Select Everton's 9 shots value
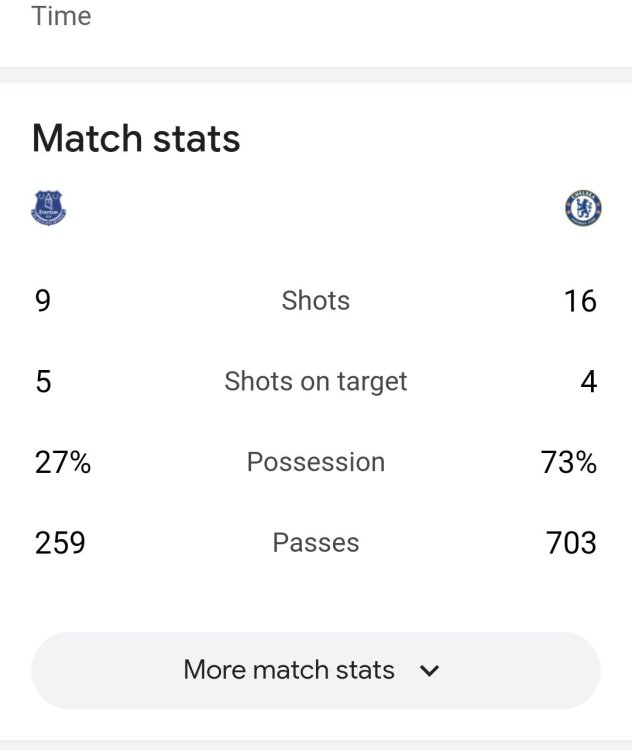Image resolution: width=632 pixels, height=750 pixels. pos(43,301)
